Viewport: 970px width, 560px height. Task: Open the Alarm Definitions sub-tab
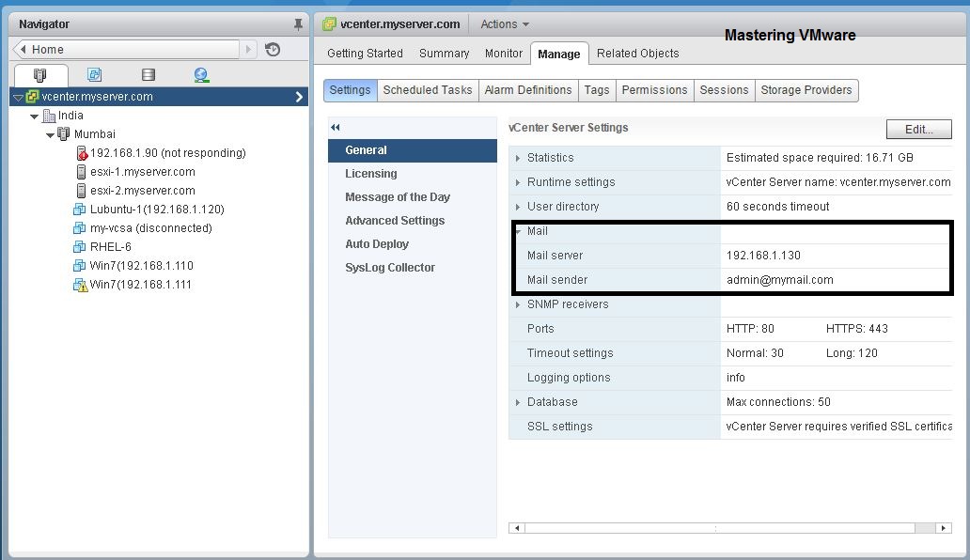(x=528, y=89)
